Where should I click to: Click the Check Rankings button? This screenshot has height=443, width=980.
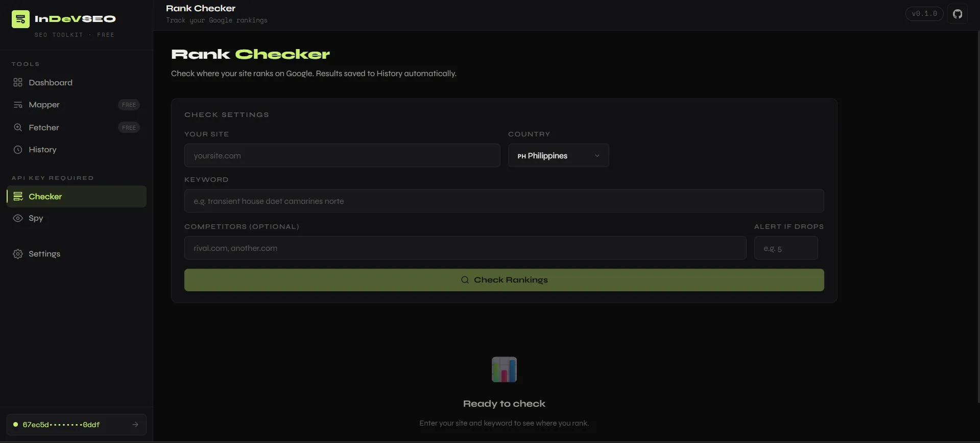point(504,280)
